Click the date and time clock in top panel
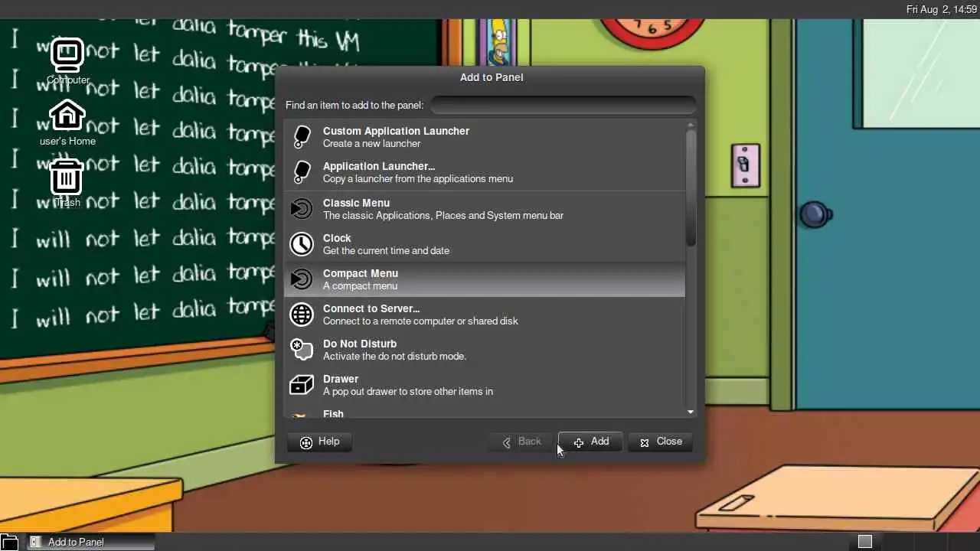This screenshot has height=551, width=980. (x=942, y=9)
